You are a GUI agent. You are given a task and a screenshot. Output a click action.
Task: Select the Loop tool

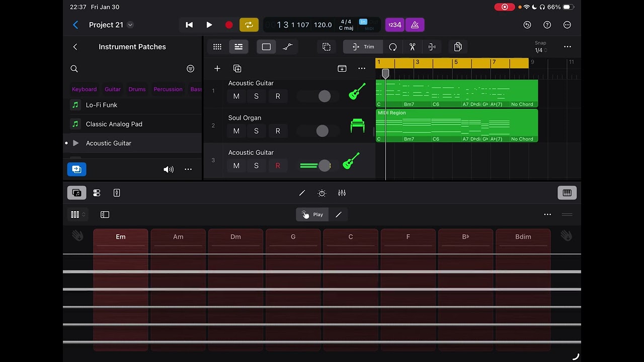click(x=393, y=47)
